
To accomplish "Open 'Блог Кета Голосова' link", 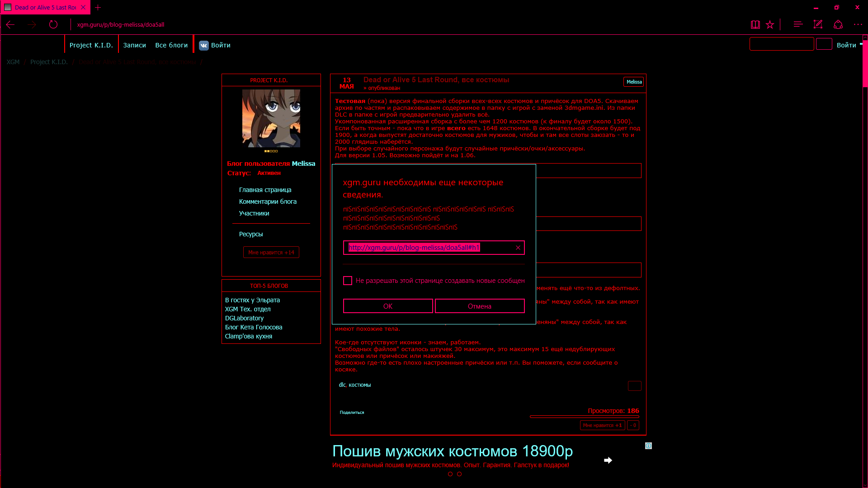I will pos(254,327).
